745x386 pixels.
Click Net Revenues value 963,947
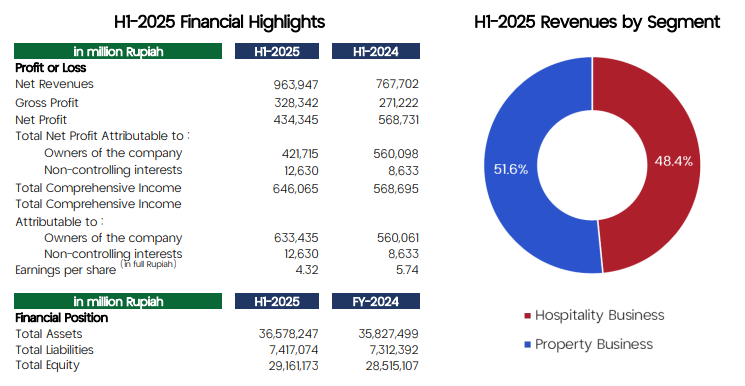296,85
